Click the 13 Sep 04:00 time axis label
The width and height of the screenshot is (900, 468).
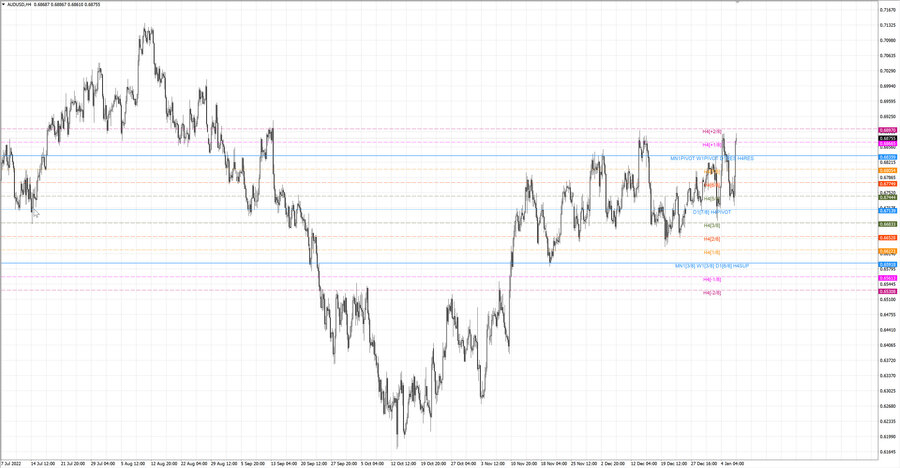[x=284, y=463]
